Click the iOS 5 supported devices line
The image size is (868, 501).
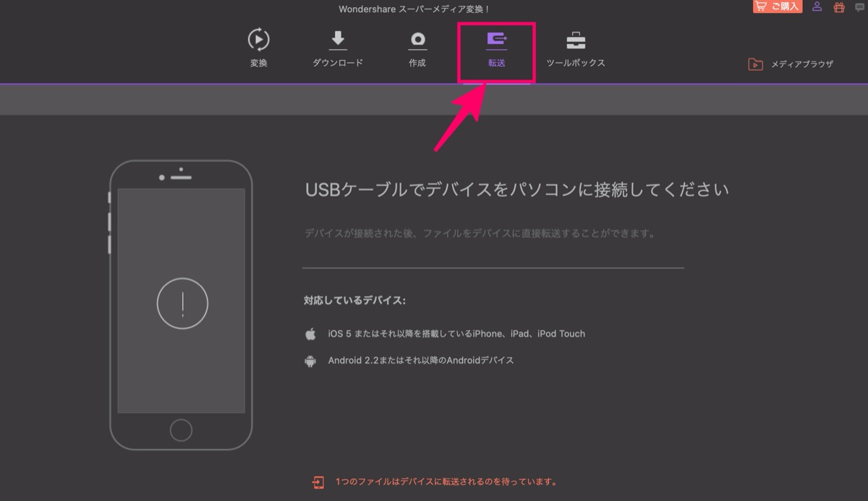click(456, 334)
